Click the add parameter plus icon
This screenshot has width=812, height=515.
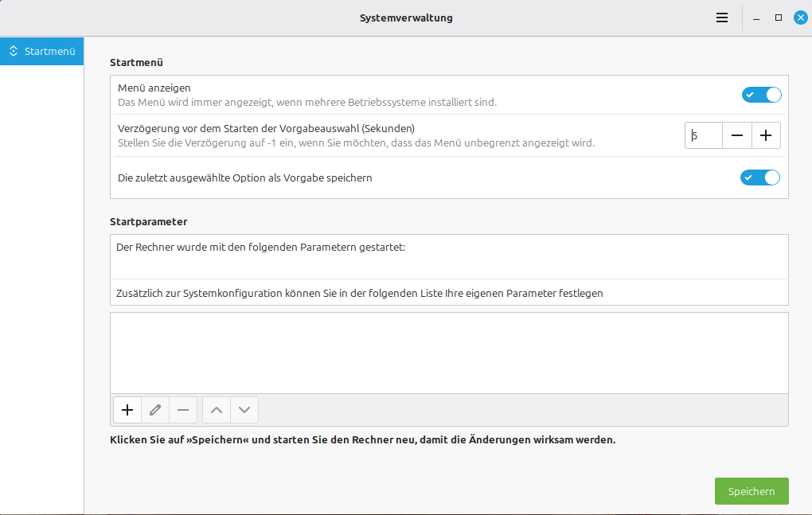(x=127, y=410)
